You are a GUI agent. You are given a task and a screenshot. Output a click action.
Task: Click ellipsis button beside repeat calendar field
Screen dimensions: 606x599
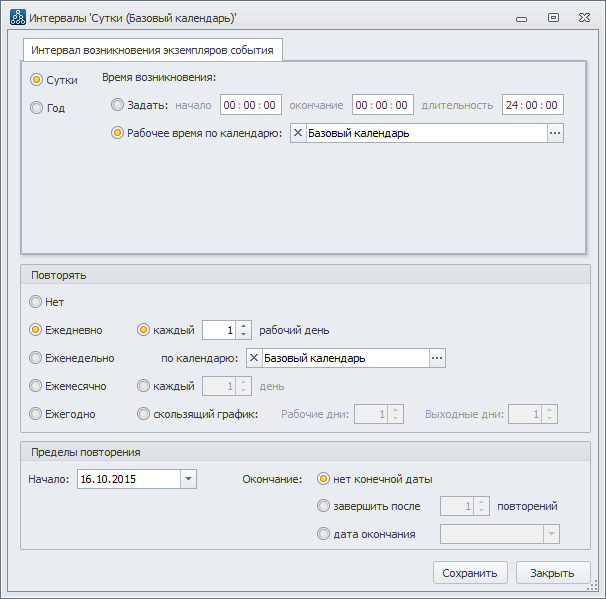(x=436, y=358)
